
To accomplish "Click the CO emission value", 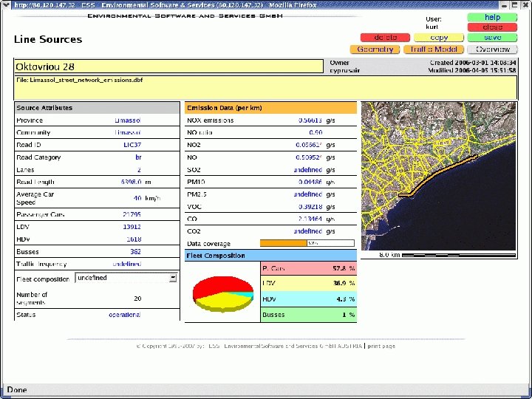I will tap(310, 219).
